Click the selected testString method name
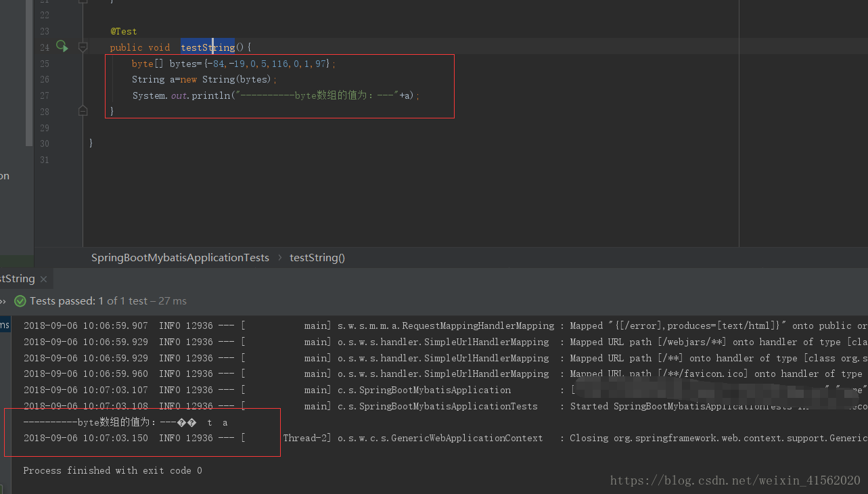Viewport: 868px width, 494px height. pos(208,47)
